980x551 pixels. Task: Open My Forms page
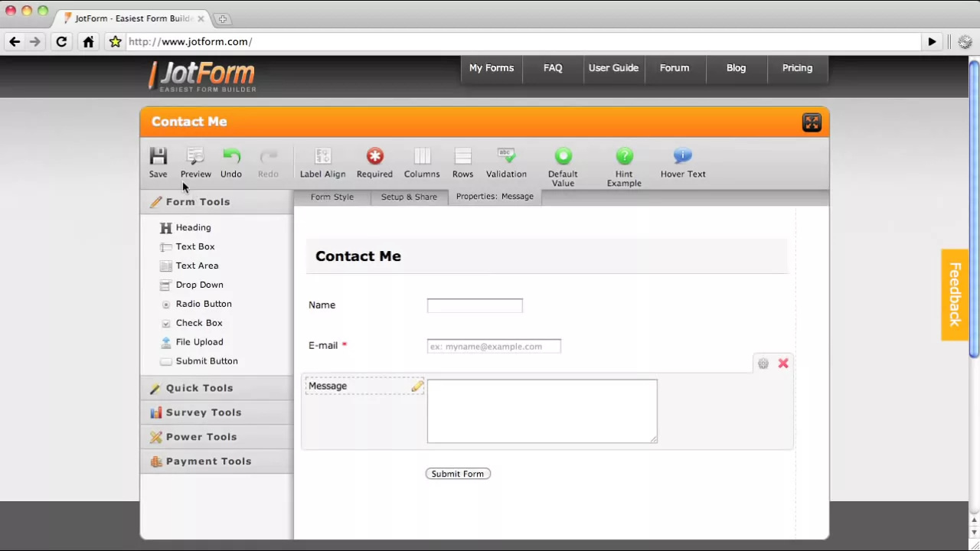492,68
